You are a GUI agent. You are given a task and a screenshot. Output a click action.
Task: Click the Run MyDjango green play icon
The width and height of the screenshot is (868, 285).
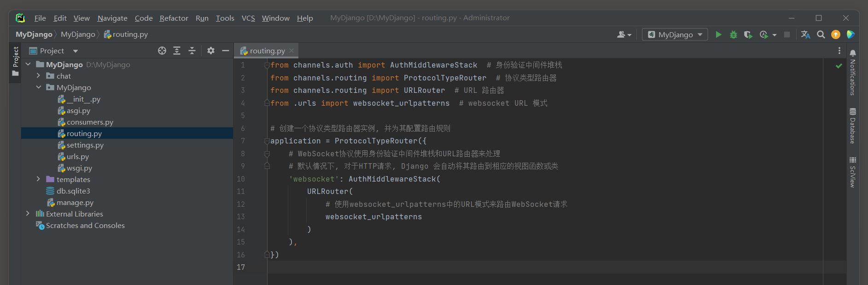(718, 34)
